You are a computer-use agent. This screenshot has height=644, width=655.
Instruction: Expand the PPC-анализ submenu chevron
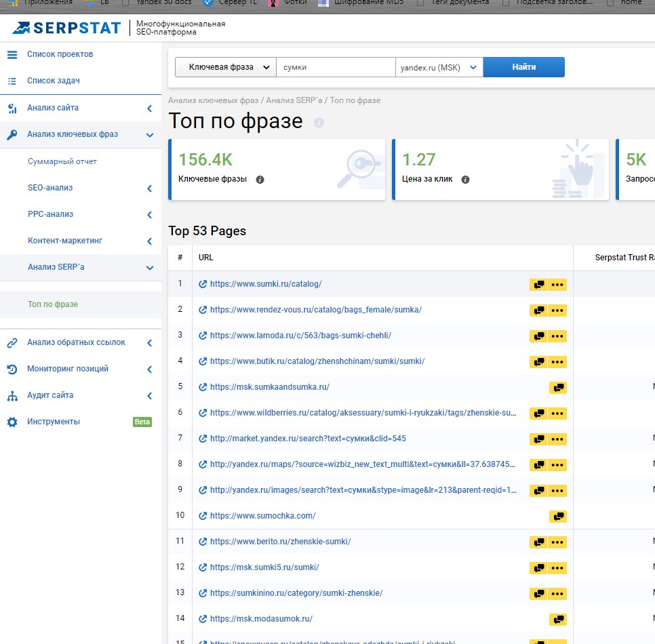pyautogui.click(x=150, y=215)
